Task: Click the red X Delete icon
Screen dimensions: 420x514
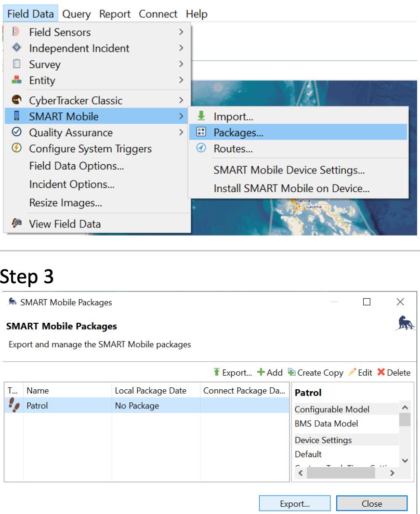Action: [x=381, y=372]
